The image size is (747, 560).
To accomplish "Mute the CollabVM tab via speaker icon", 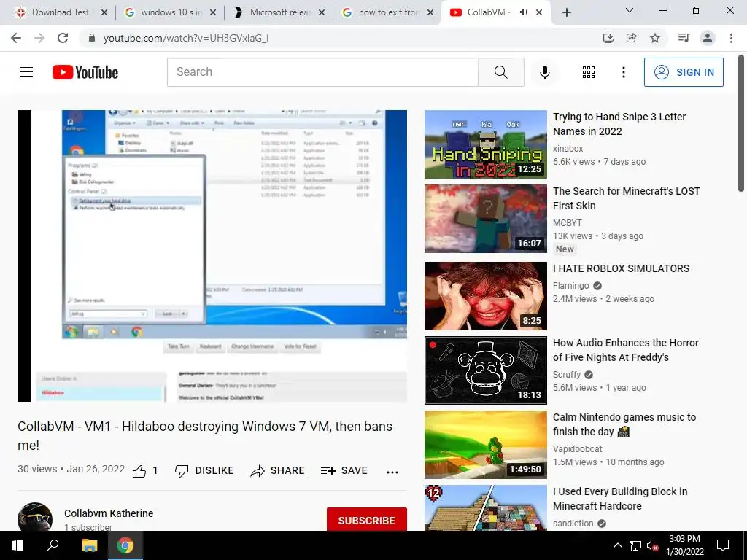I will point(523,12).
